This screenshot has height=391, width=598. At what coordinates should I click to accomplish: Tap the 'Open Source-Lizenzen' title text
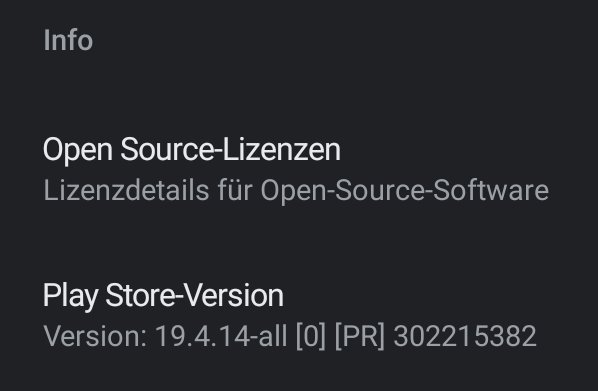click(192, 150)
